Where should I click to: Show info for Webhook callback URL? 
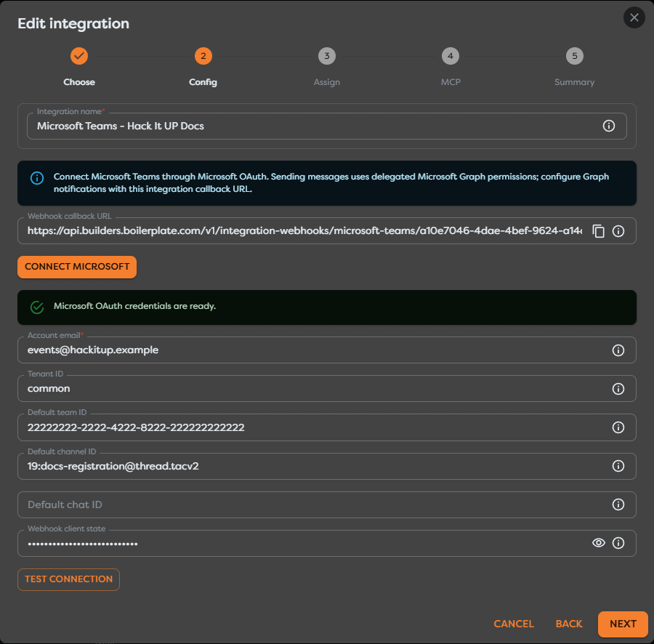click(x=618, y=231)
